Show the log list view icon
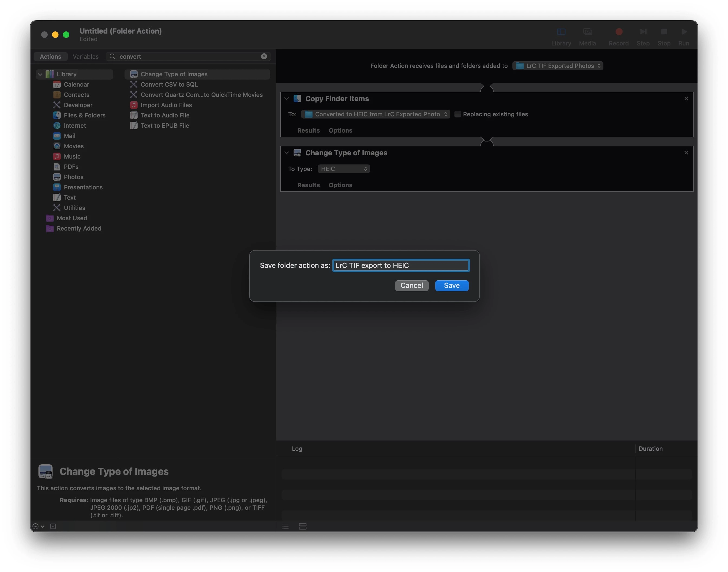The image size is (728, 572). (x=285, y=526)
